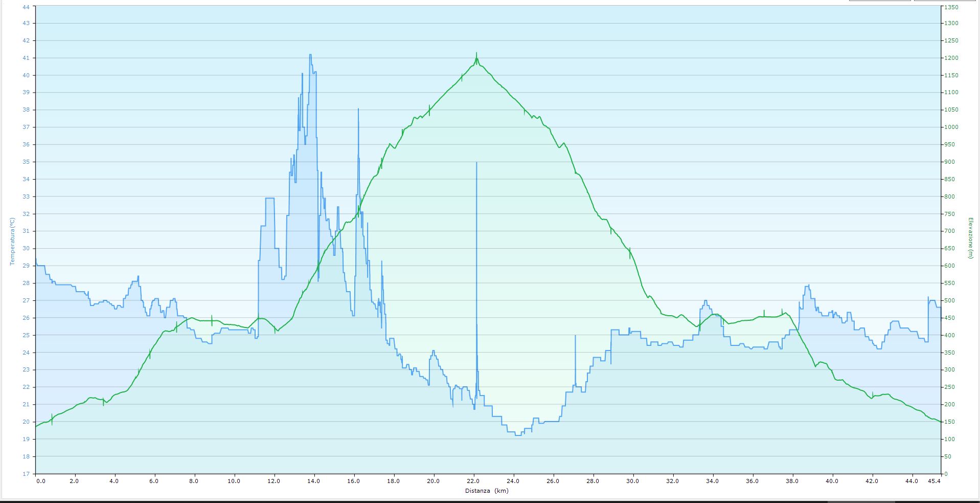This screenshot has width=980, height=503.
Task: Select the 38°C temperature spike near 16 km
Action: click(x=358, y=110)
